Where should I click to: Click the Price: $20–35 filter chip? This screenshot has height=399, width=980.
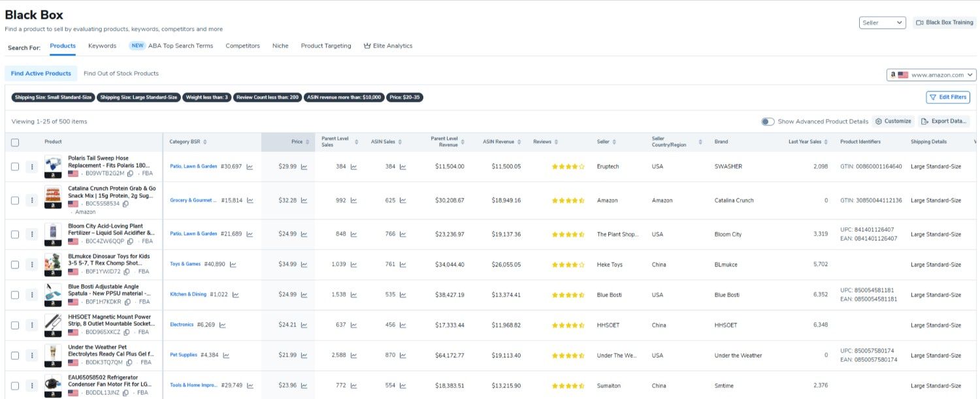click(404, 97)
